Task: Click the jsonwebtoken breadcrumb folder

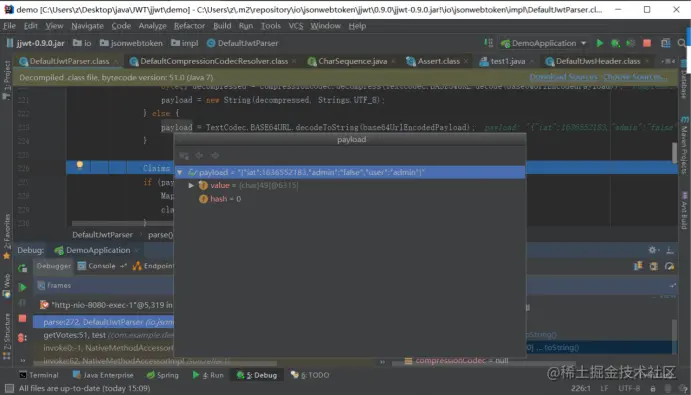Action: pos(131,43)
